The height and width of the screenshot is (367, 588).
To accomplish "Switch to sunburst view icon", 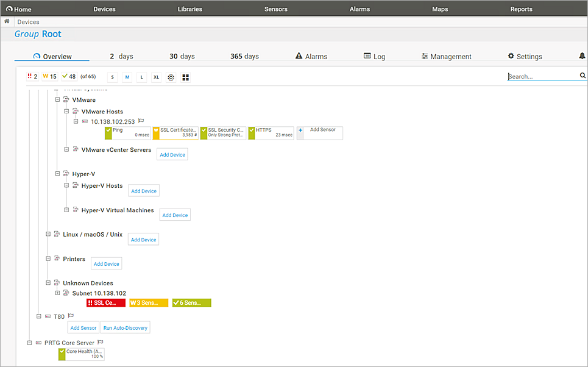I will tap(171, 77).
